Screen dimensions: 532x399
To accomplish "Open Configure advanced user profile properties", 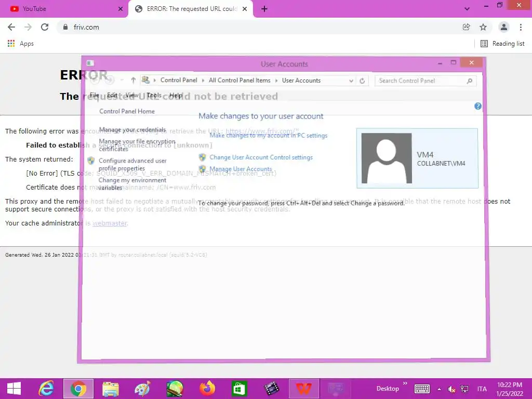I will coord(132,164).
